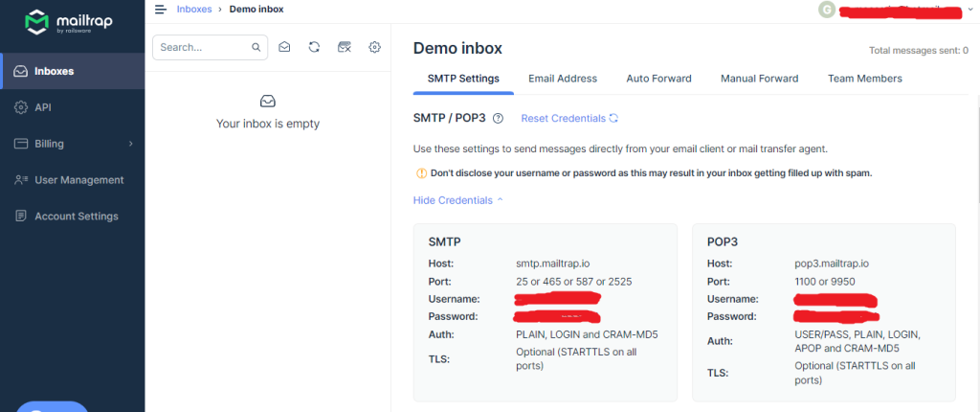Click the API gear icon in sidebar
The height and width of the screenshot is (412, 980).
click(x=21, y=107)
